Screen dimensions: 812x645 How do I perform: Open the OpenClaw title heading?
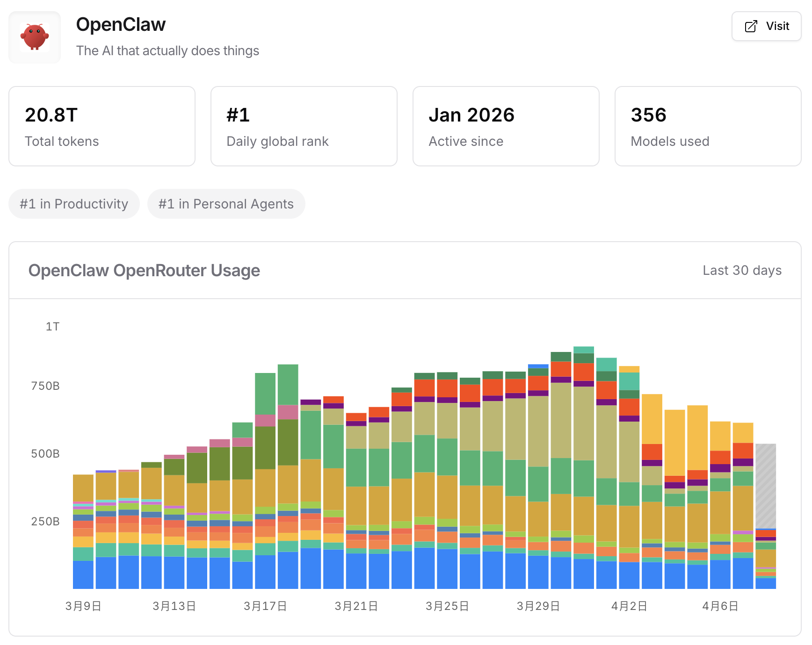[x=121, y=24]
